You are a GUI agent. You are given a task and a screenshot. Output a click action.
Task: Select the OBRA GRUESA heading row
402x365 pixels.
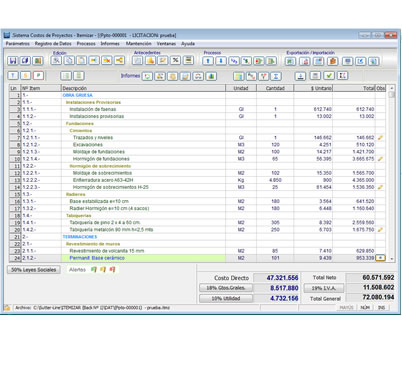pos(197,95)
